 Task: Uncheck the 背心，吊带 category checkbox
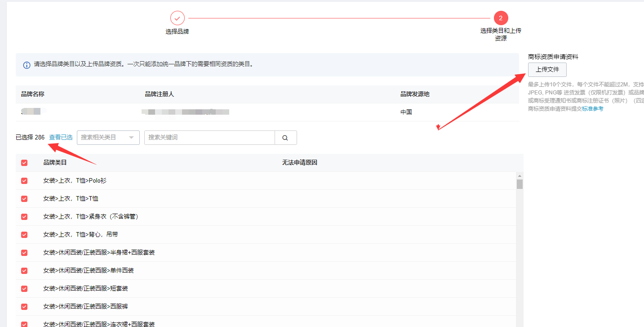click(x=24, y=234)
